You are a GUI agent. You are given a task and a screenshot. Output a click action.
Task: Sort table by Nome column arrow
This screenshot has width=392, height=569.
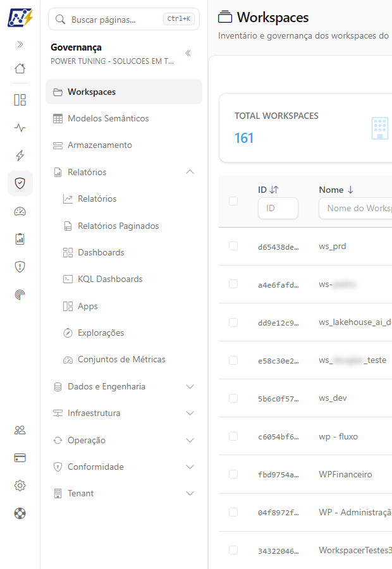[350, 190]
